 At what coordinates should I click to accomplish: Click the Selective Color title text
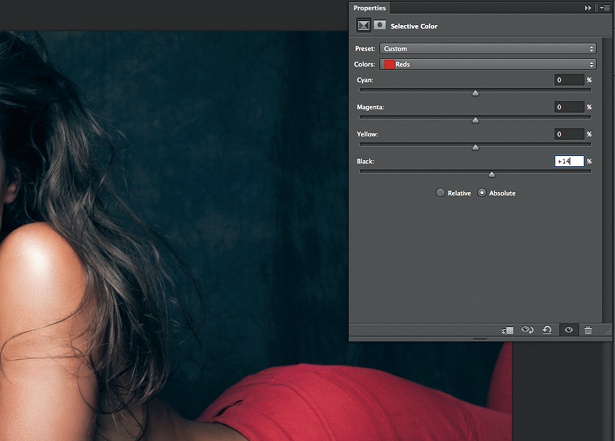(x=414, y=26)
